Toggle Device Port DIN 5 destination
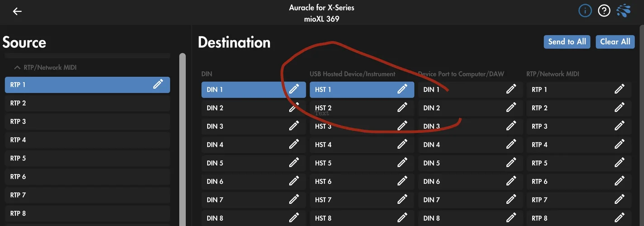 pyautogui.click(x=457, y=163)
